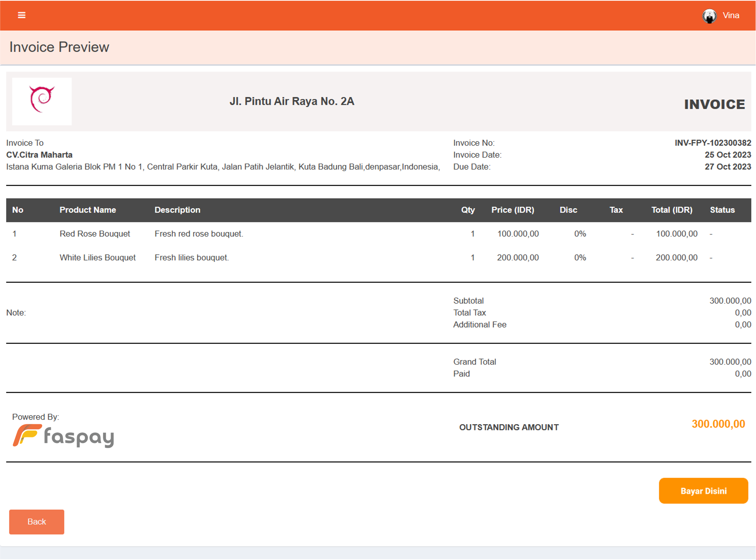Click the Due Date value 27 Oct 2023
This screenshot has height=560, width=756.
pos(727,167)
